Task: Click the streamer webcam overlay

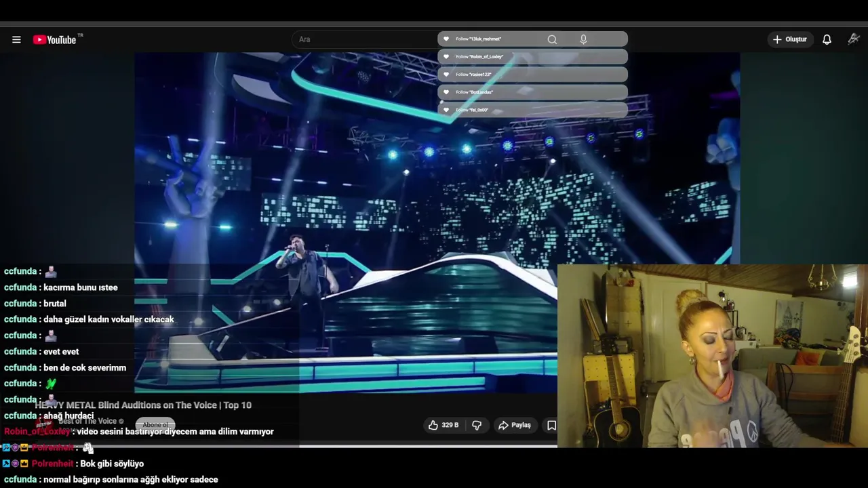Action: 712,356
